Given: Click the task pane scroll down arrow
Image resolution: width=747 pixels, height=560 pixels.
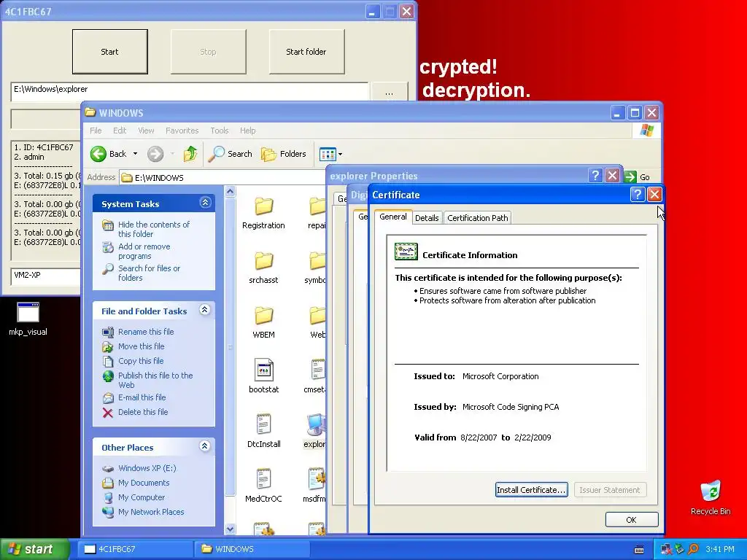Looking at the screenshot, I should (230, 529).
